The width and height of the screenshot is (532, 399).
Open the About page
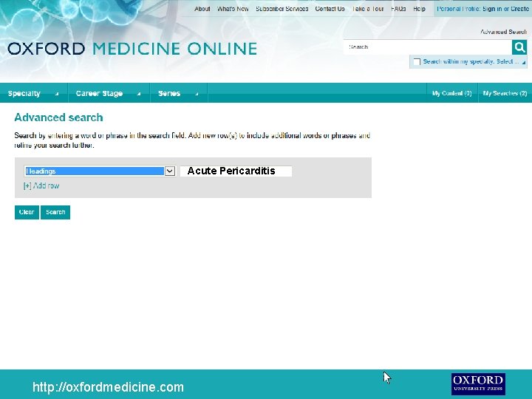coord(202,9)
